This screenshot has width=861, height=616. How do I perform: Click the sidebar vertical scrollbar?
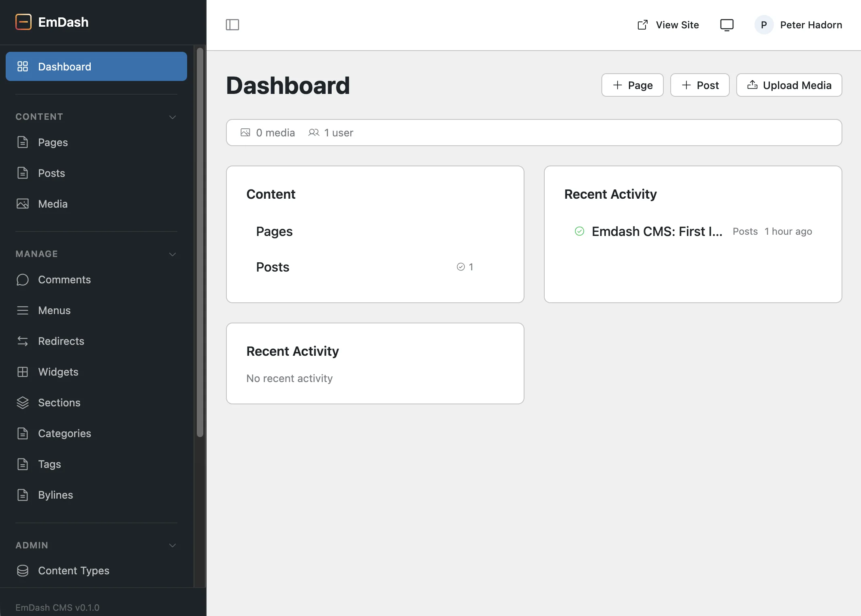200,243
